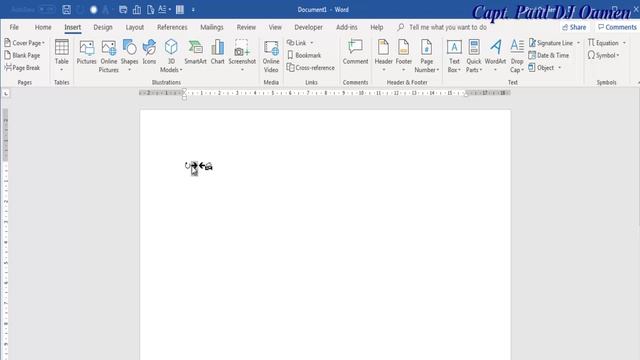The height and width of the screenshot is (360, 640).
Task: Insert a SmartArt graphic
Action: tap(195, 52)
